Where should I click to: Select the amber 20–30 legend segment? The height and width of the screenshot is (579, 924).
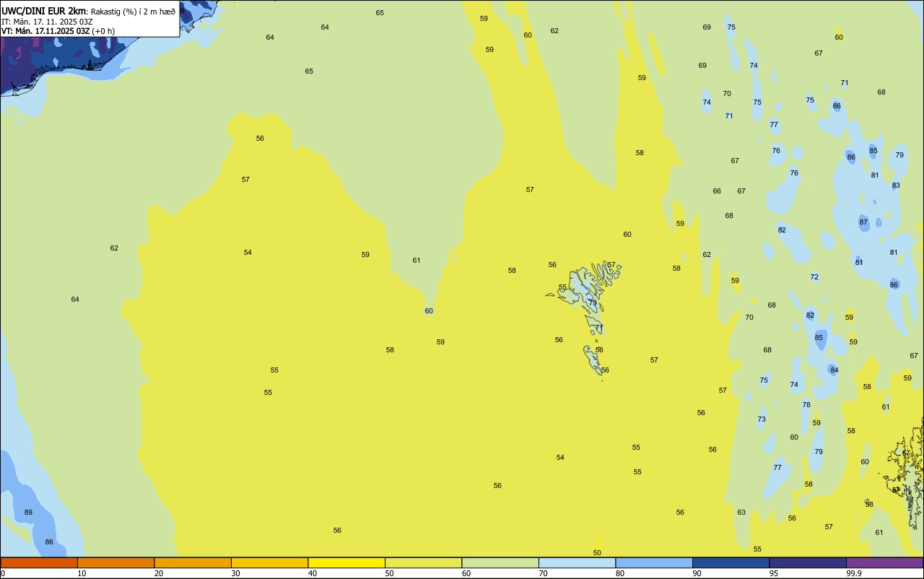pos(193,562)
